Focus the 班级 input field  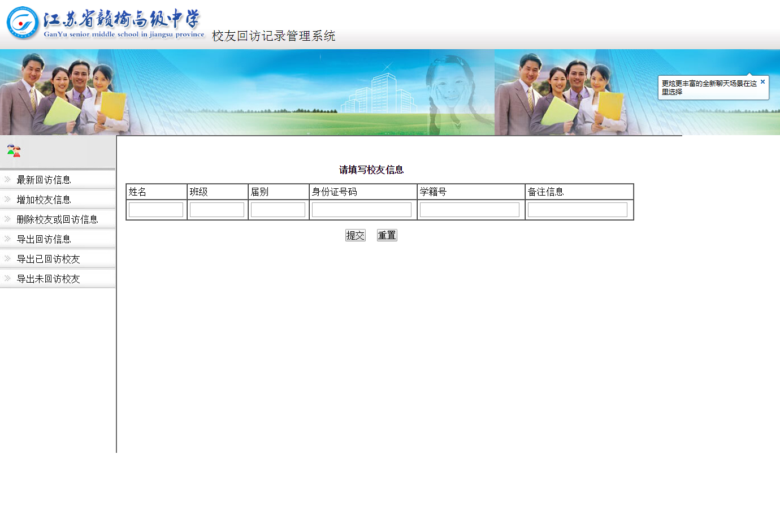(217, 210)
